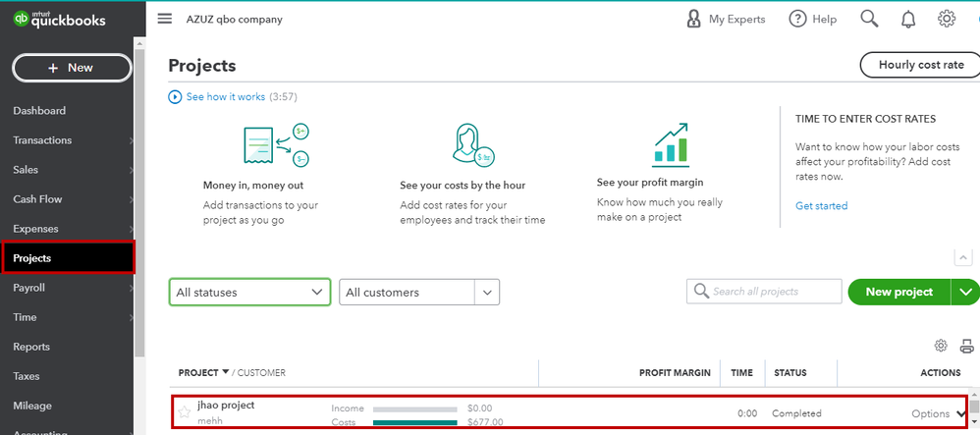Open the All customers dropdown
Viewport: 980px width, 435px height.
pyautogui.click(x=419, y=292)
